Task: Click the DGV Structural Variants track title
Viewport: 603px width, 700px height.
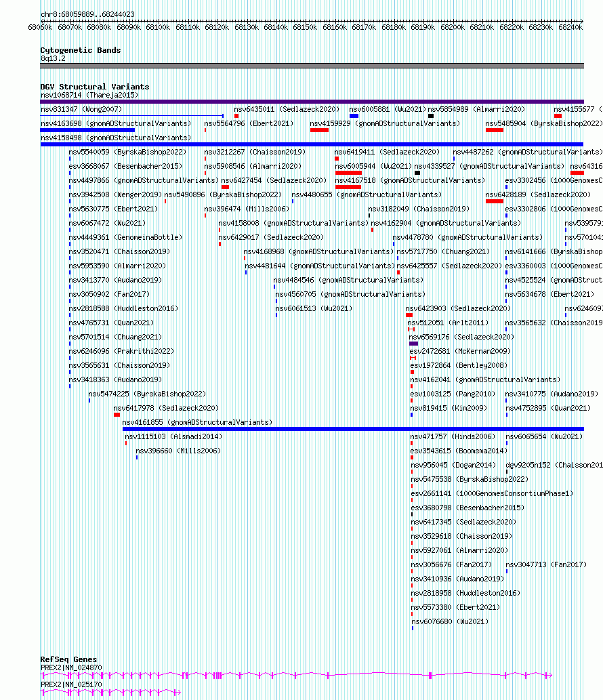Action: point(95,87)
